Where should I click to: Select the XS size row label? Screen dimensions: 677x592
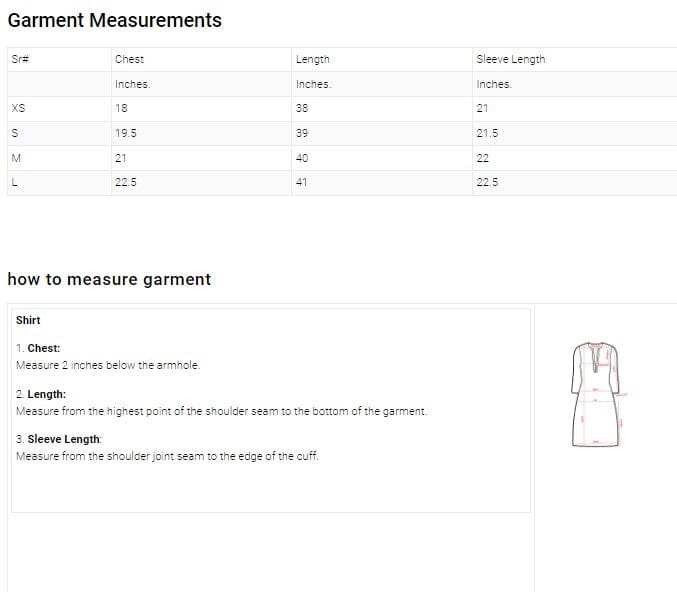[18, 108]
